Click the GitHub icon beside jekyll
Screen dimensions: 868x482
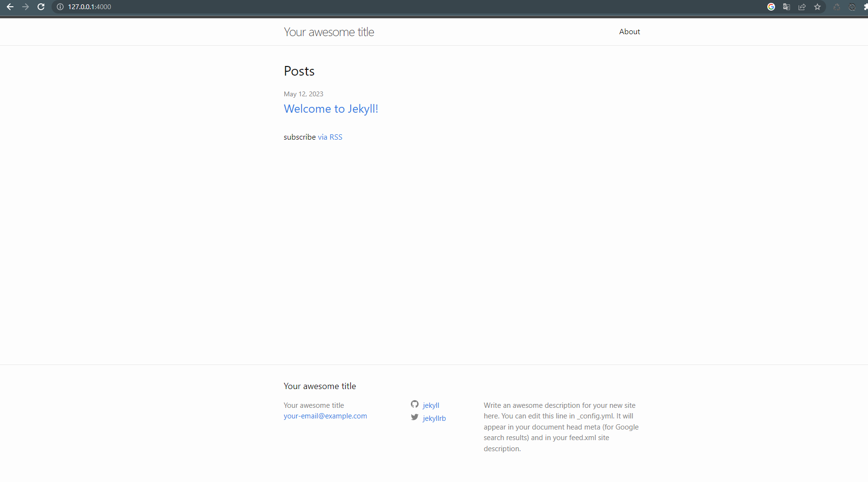[x=415, y=404]
